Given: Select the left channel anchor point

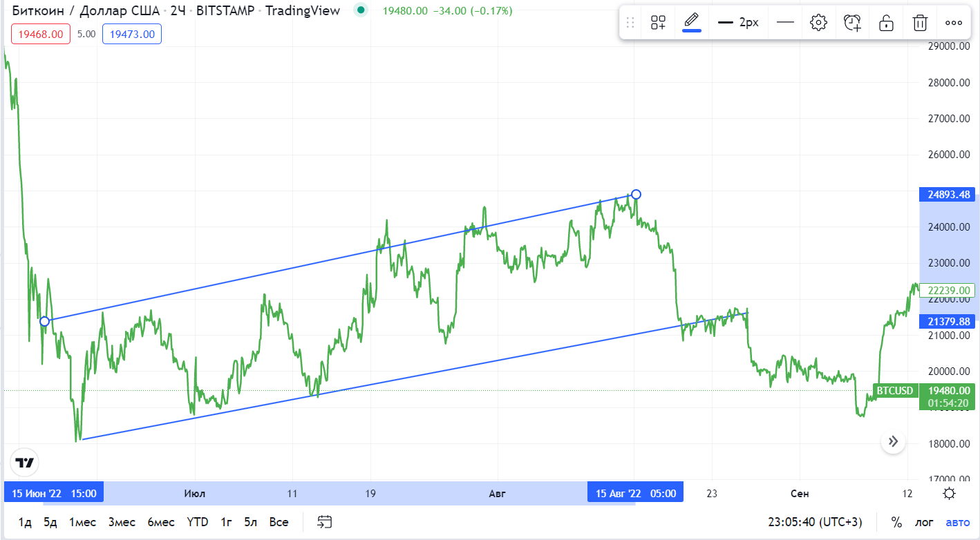Looking at the screenshot, I should pyautogui.click(x=45, y=321).
